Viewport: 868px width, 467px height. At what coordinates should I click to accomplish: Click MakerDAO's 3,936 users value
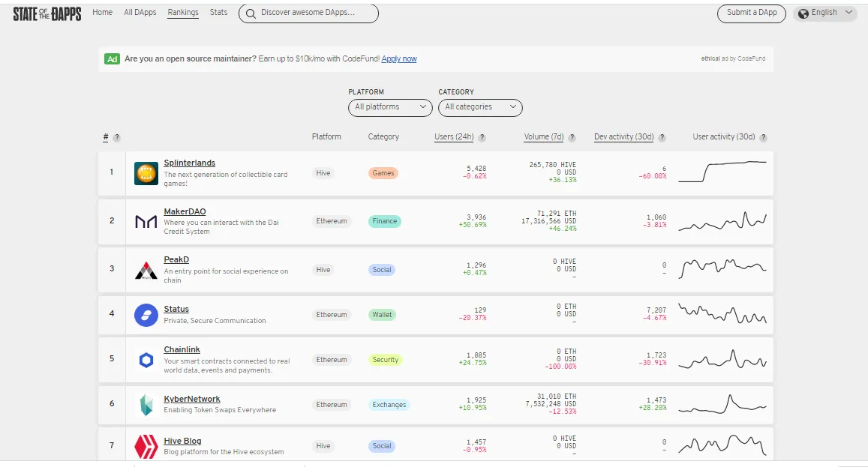coord(476,217)
